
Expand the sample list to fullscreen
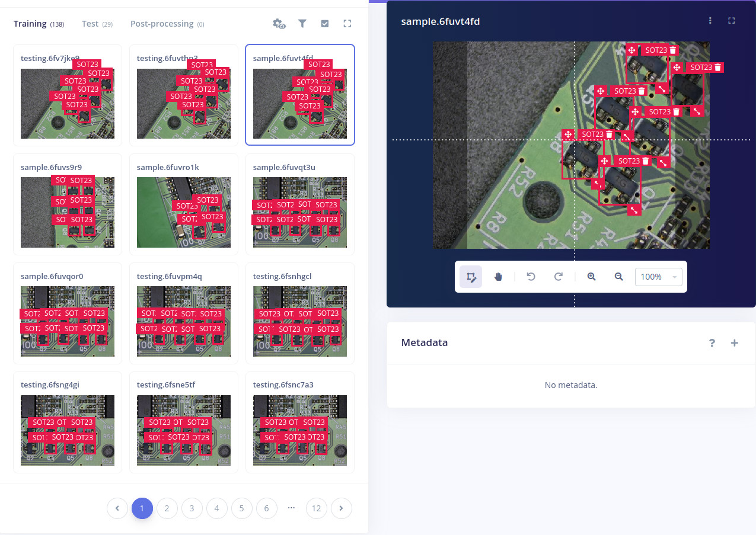(347, 24)
